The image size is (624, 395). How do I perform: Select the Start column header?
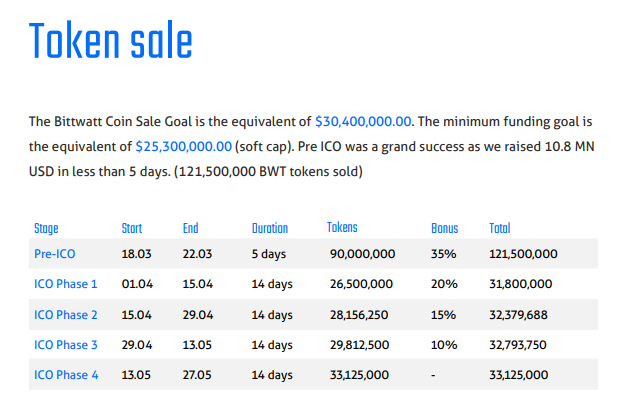(x=132, y=228)
